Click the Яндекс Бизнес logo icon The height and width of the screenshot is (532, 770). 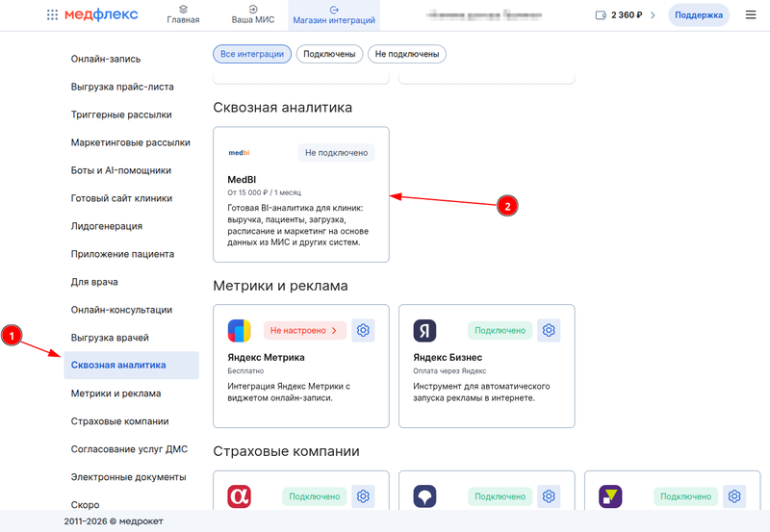point(424,330)
